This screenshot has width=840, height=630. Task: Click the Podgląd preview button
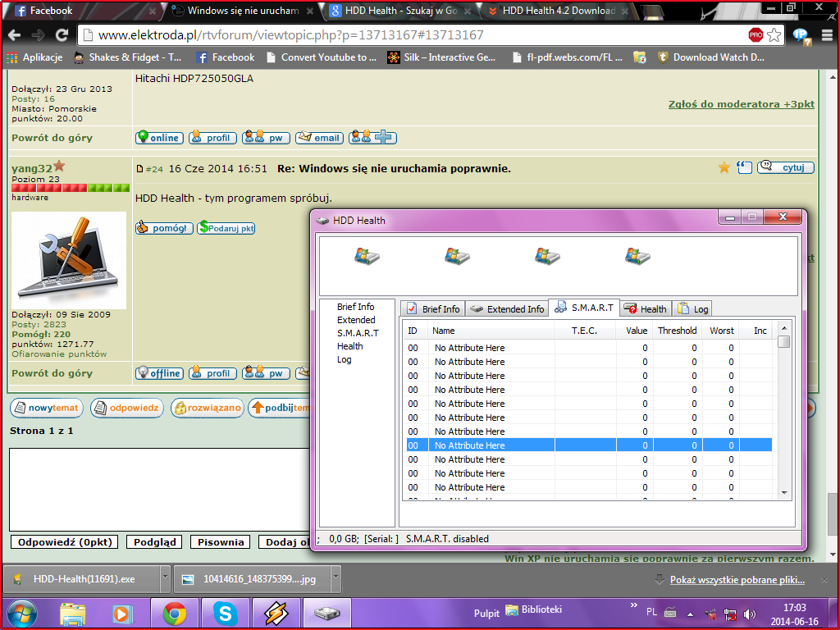[x=154, y=542]
